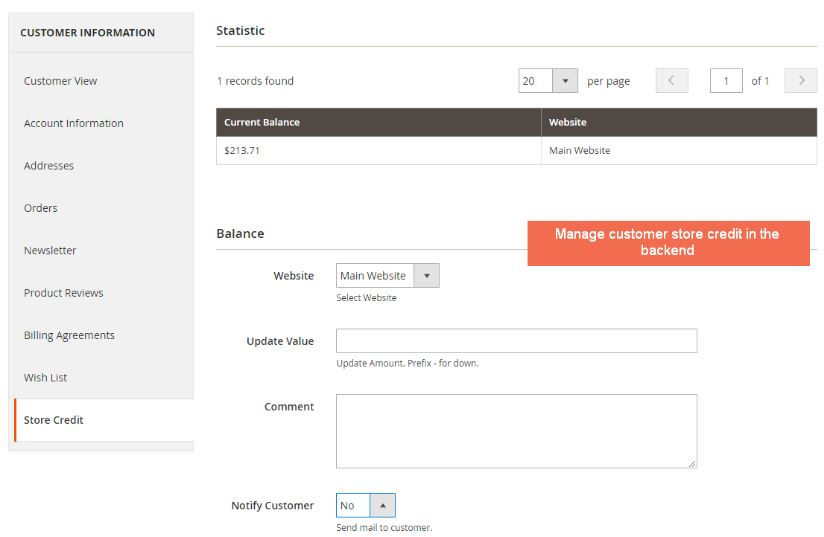Click the Update Value input field
Viewport: 824px width, 537px height.
(x=516, y=341)
